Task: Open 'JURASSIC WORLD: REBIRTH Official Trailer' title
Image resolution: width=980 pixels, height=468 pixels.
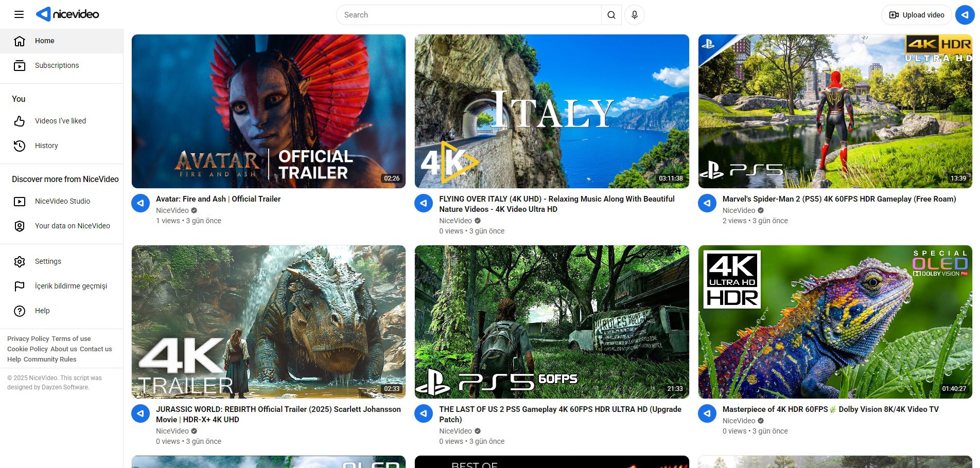Action: [278, 415]
